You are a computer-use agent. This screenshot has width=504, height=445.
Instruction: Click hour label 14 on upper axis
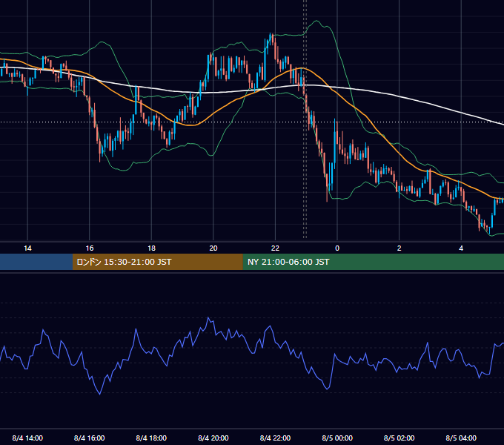click(x=27, y=248)
